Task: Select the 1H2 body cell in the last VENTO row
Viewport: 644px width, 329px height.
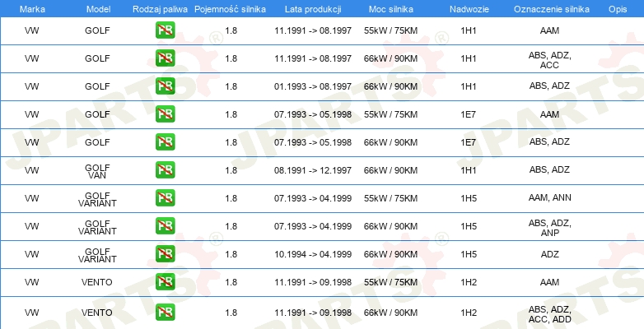Action: 469,313
